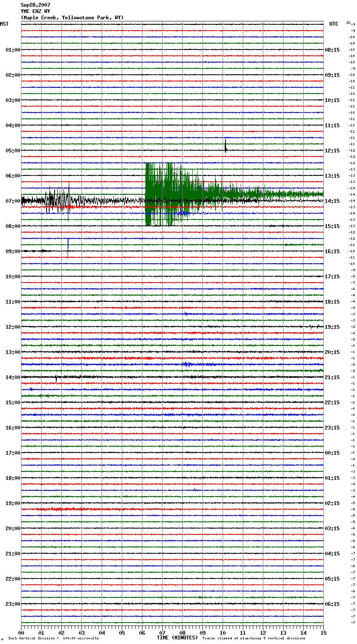Click the "01:00" MST hour label

pos(13,50)
